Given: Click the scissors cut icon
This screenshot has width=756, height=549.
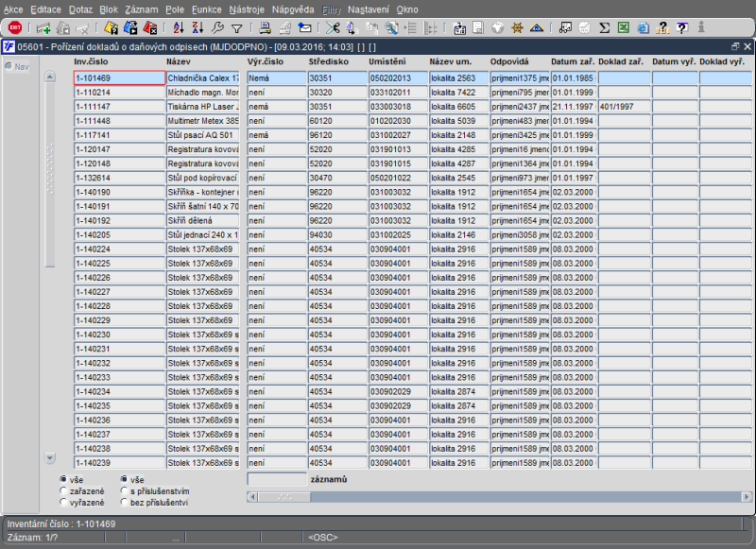Looking at the screenshot, I should click(x=333, y=27).
